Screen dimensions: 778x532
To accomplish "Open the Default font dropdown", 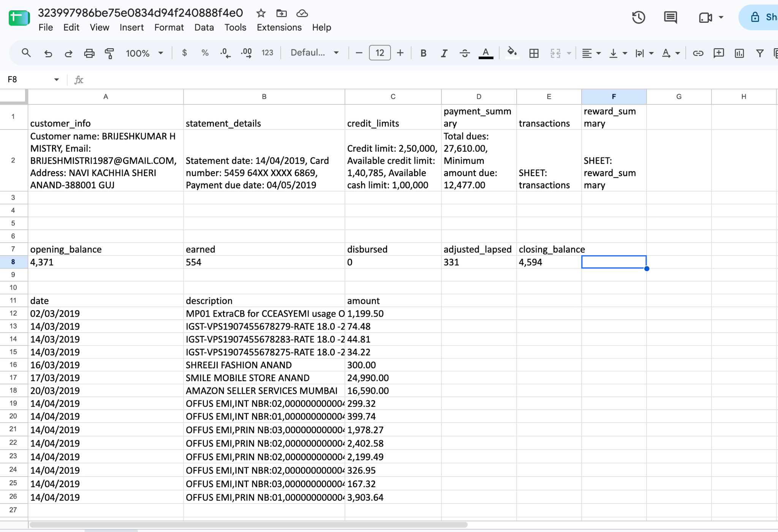I will (x=315, y=53).
